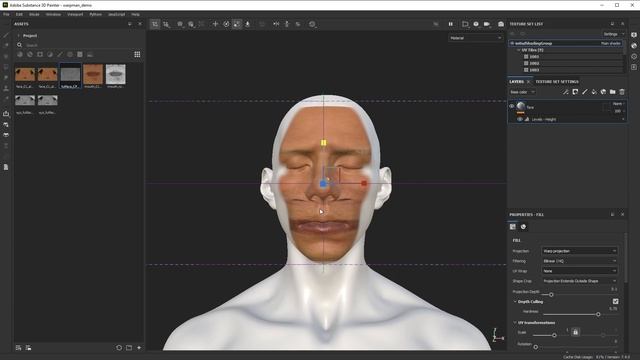Click the add effect wand icon in Layers
640x360 pixels.
coord(566,92)
